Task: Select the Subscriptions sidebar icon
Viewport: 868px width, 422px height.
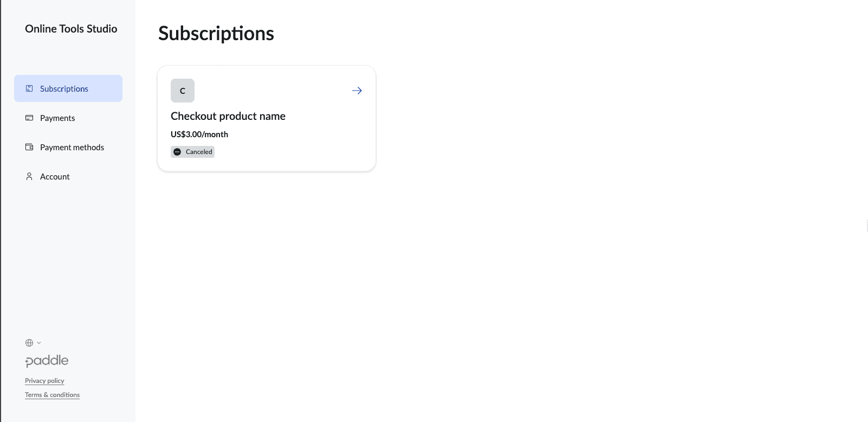Action: [29, 88]
